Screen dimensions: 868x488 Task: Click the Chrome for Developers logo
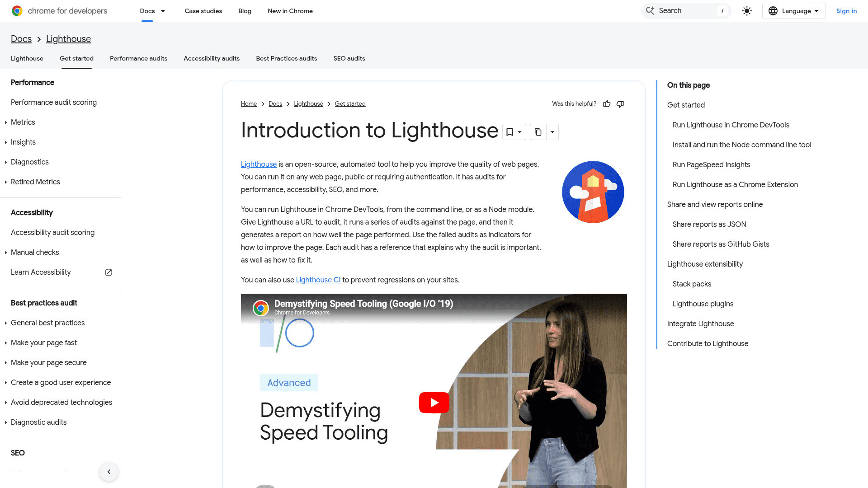[17, 11]
